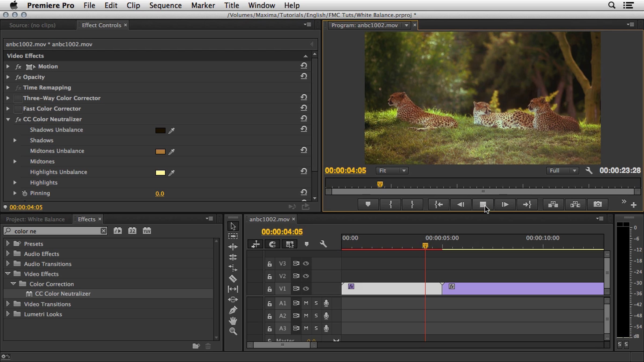Expand the Motion effect properties
Screen dimensions: 644x362
pos(8,66)
